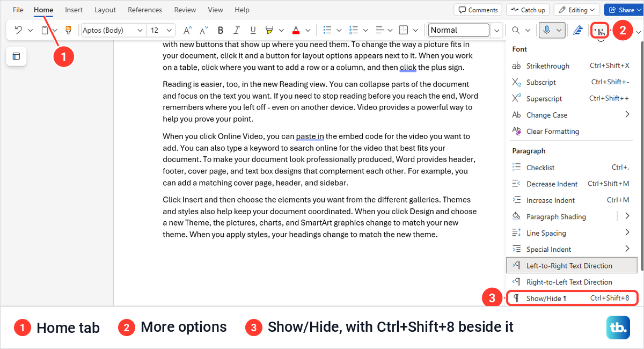Apply the red font color button

point(296,30)
